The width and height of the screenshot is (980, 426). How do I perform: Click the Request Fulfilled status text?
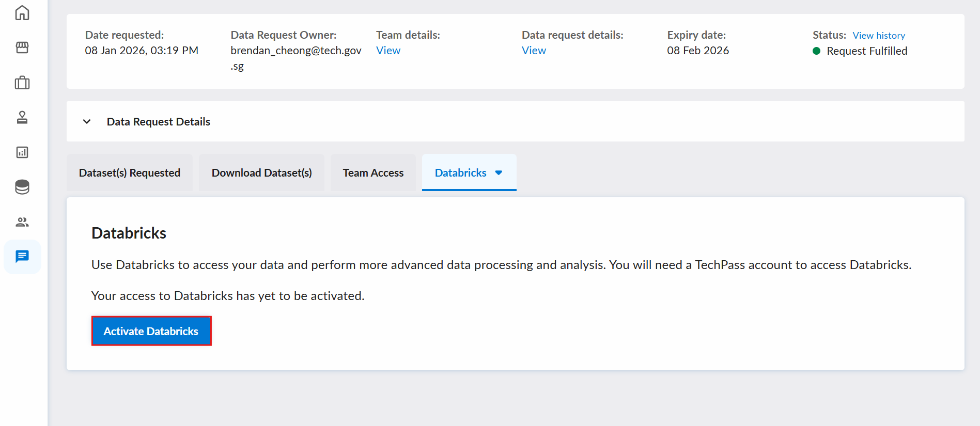(x=867, y=51)
